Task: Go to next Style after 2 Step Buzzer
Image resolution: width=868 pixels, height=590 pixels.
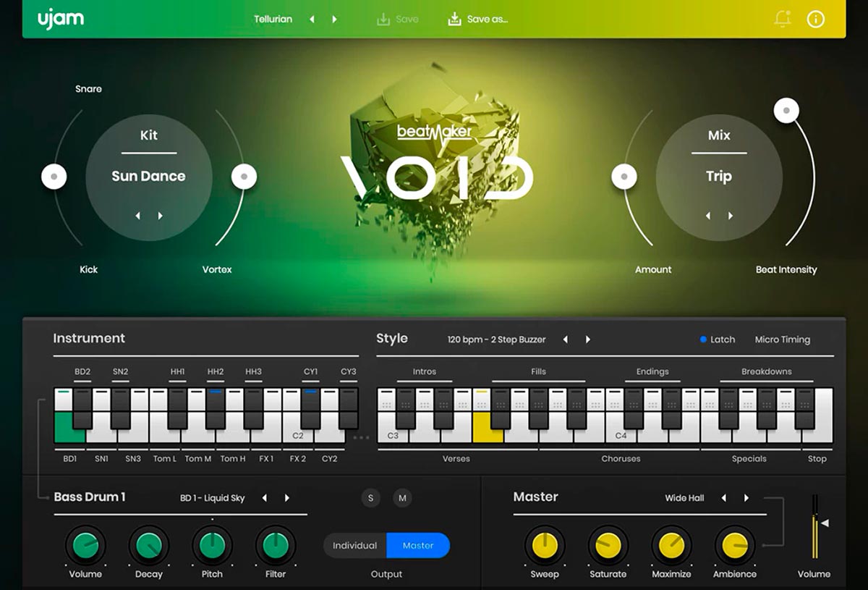Action: pos(587,340)
